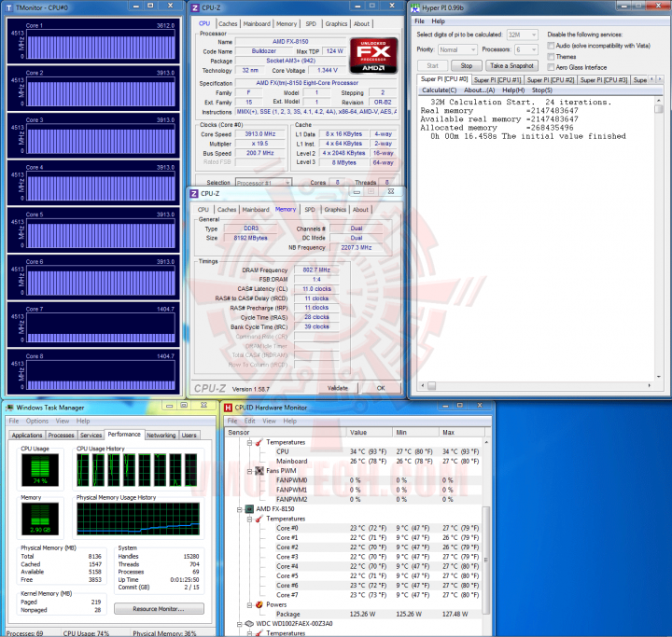Collapse the AMD FX-8150 tree node
672x637 pixels.
coord(240,509)
